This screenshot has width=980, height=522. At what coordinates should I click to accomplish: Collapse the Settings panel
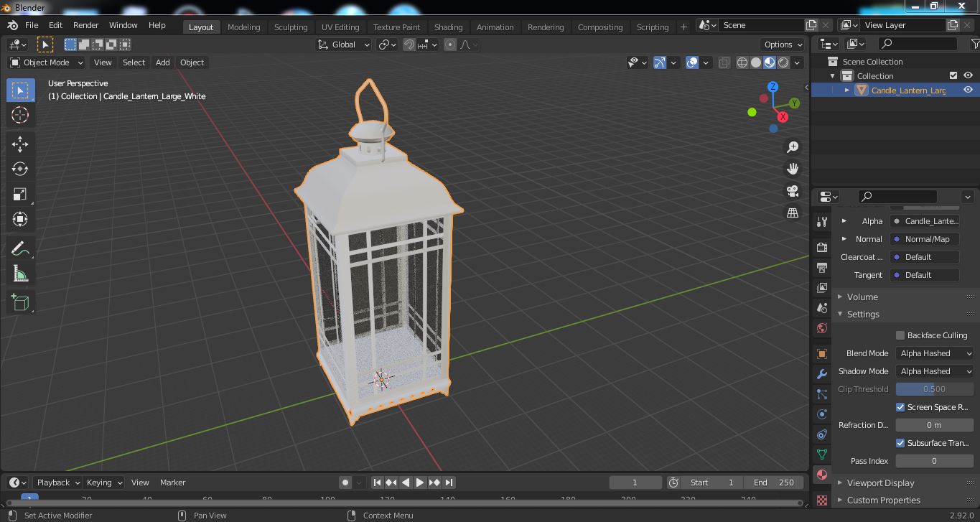[862, 314]
